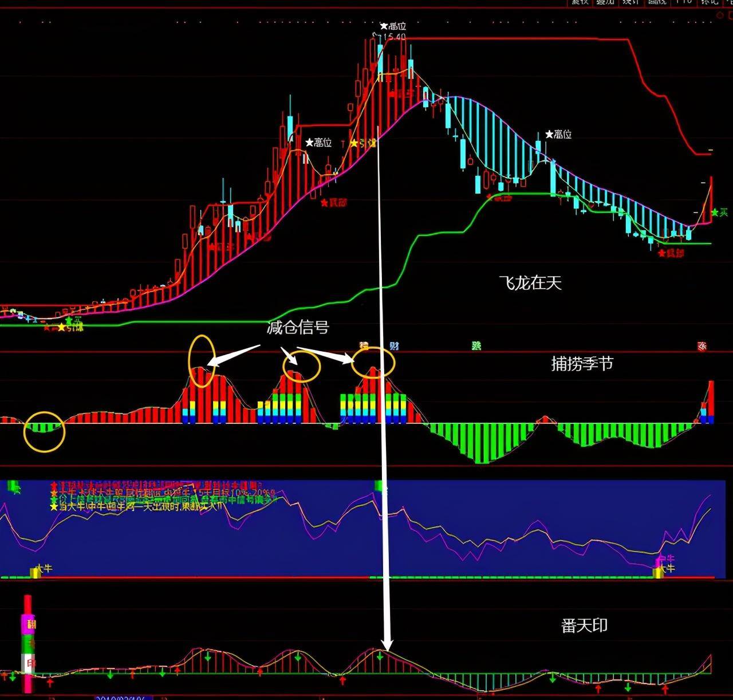The image size is (733, 700).
Task: Open the F10 tab in top bar
Action: point(683,2)
